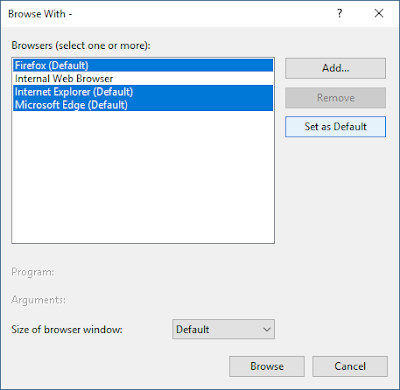The height and width of the screenshot is (390, 400).
Task: Close the Browse With dialog window
Action: [379, 13]
